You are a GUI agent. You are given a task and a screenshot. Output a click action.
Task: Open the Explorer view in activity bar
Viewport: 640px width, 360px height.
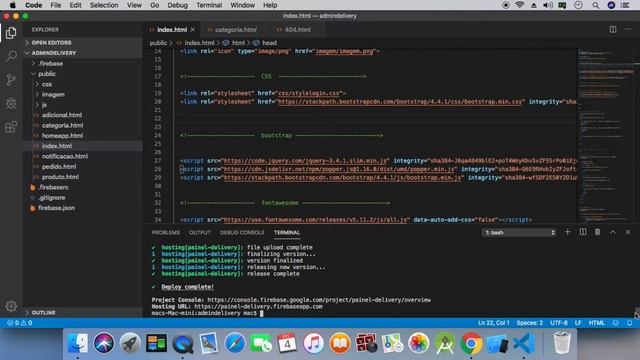(11, 33)
